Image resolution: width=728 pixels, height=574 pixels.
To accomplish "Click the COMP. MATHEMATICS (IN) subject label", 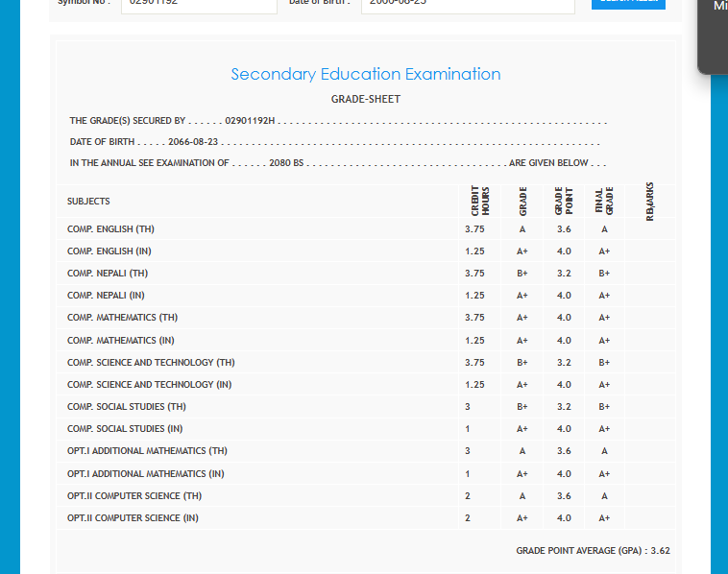I will coord(120,341).
